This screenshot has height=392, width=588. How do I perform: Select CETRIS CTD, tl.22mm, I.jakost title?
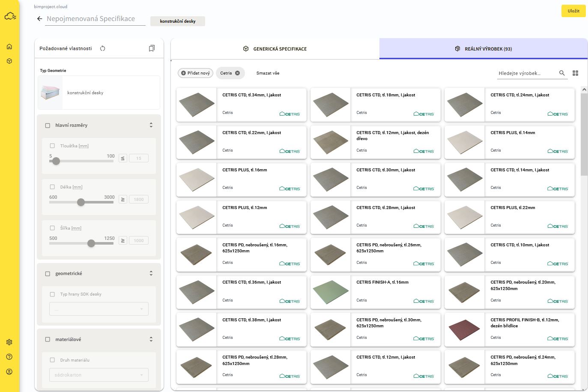coord(252,133)
